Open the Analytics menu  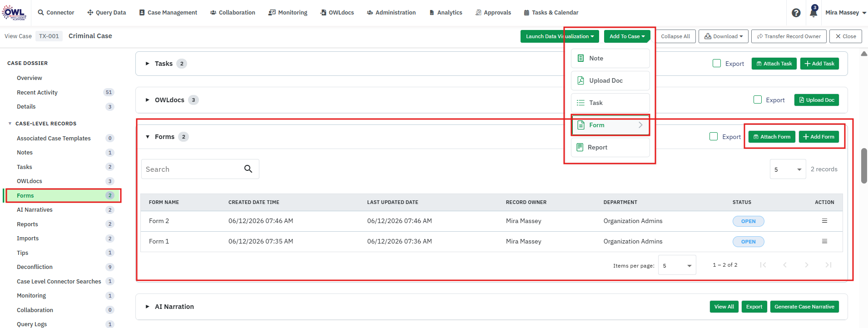tap(446, 13)
